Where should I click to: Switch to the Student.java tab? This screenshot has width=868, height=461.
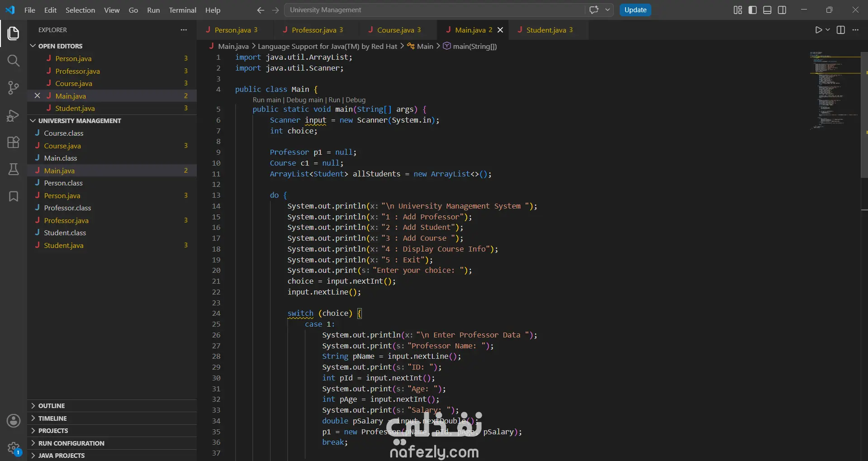point(549,30)
